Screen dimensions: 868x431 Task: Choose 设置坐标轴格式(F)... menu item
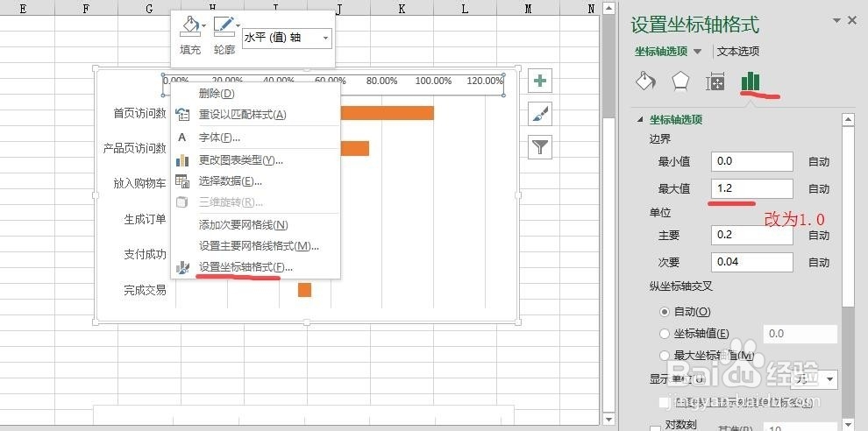(256, 267)
